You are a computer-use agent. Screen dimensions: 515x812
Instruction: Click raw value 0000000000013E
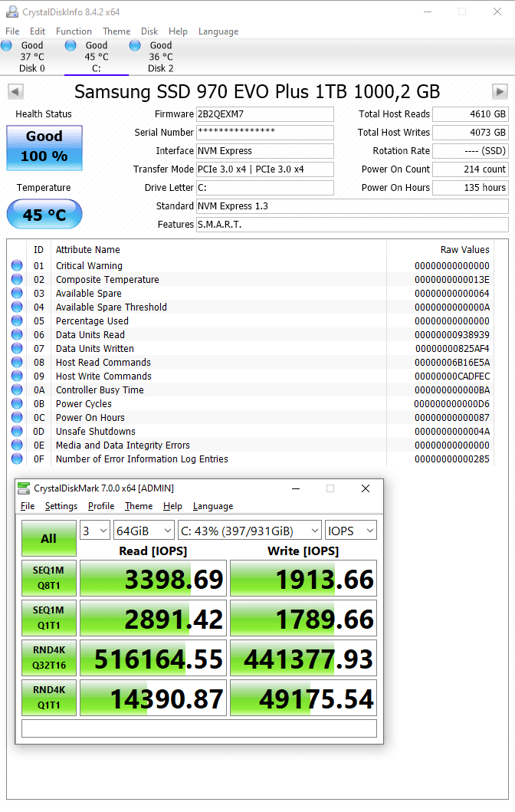coord(452,279)
